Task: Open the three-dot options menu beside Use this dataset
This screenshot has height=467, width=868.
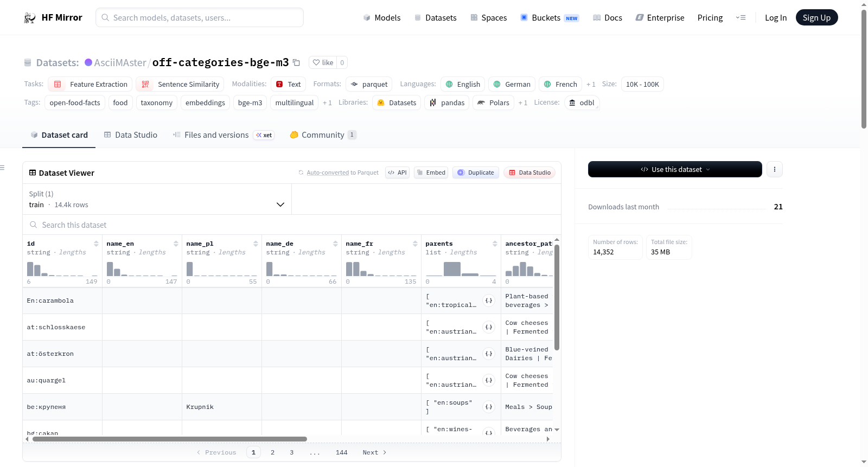Action: pos(775,169)
